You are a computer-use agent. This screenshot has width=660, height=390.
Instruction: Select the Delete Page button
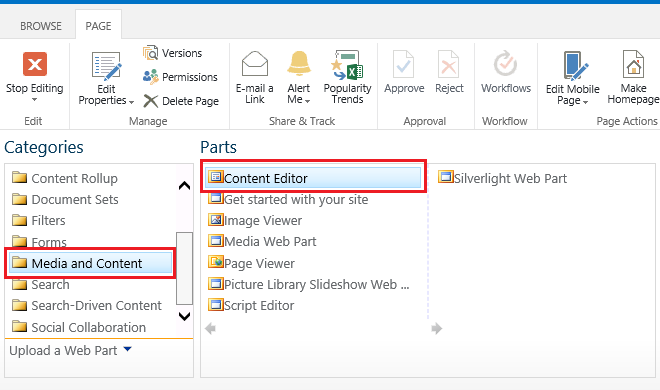click(x=181, y=101)
